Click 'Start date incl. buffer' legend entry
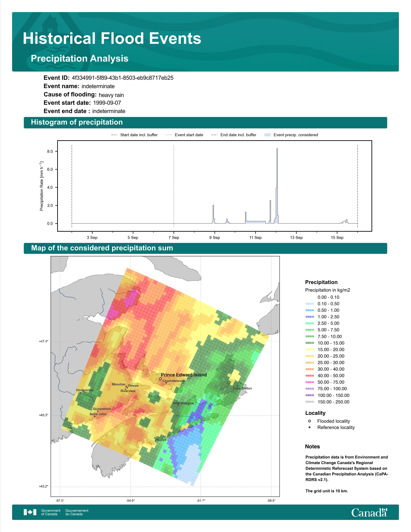 point(134,135)
